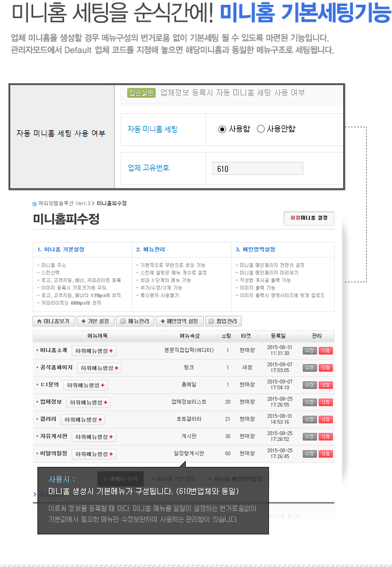Click 수정 button for 공식홈페이지 row
Screen dimensions: 392x567
click(309, 368)
